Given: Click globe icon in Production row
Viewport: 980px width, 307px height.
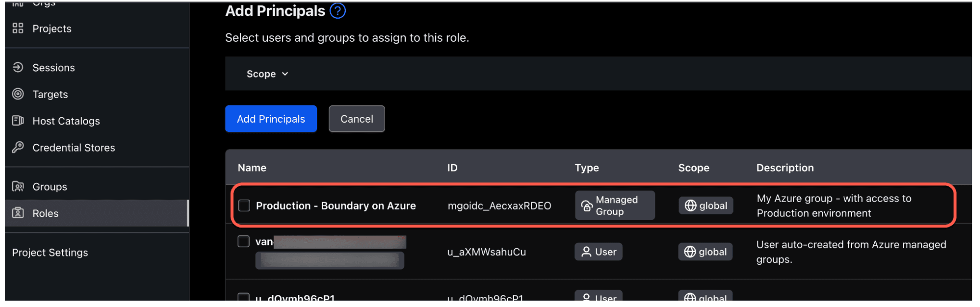Looking at the screenshot, I should click(x=691, y=205).
